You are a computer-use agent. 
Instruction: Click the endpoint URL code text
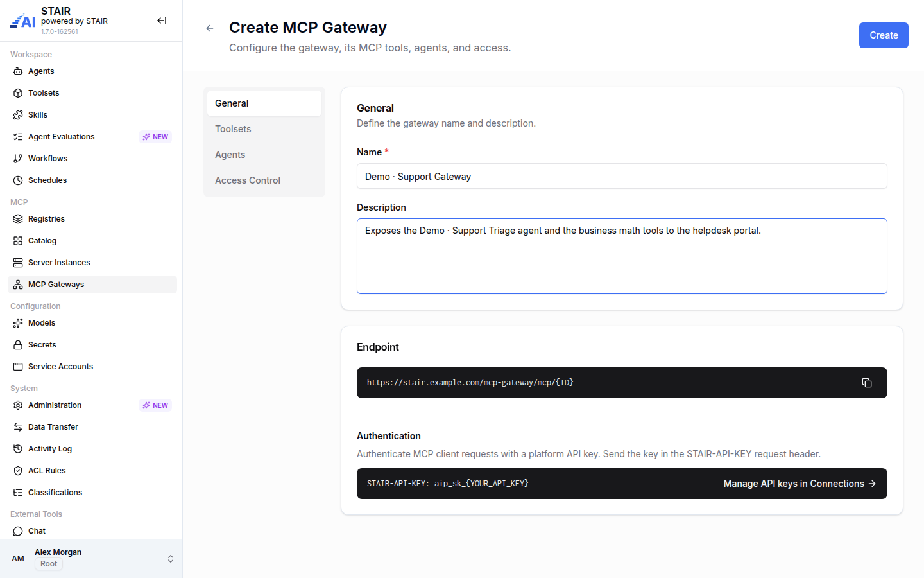pos(470,383)
